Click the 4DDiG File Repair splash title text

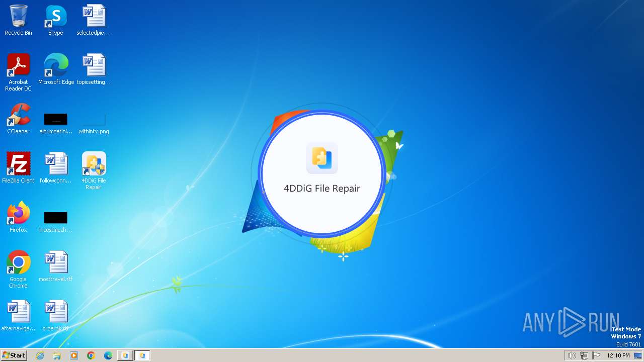322,189
